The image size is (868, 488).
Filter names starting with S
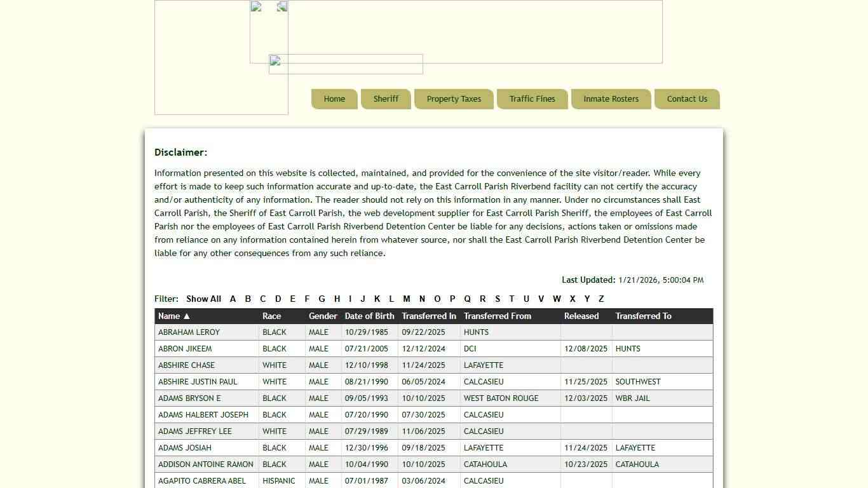(x=498, y=299)
